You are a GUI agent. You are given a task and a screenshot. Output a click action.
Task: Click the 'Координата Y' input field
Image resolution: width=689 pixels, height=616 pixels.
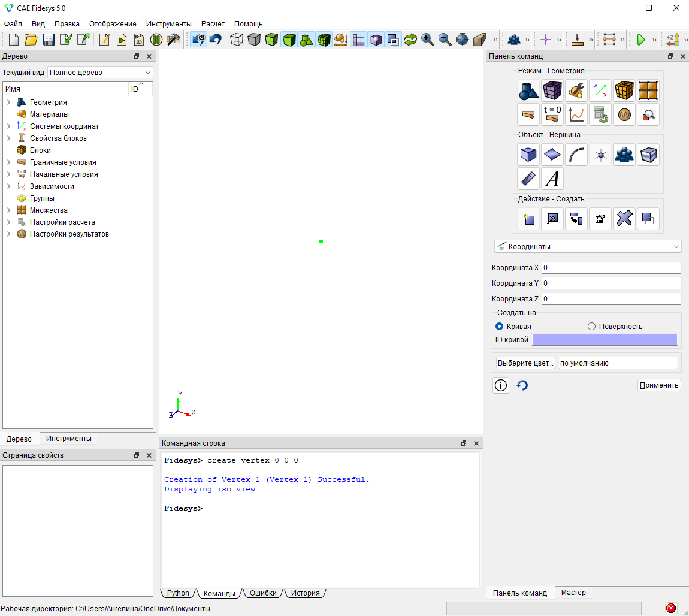611,283
